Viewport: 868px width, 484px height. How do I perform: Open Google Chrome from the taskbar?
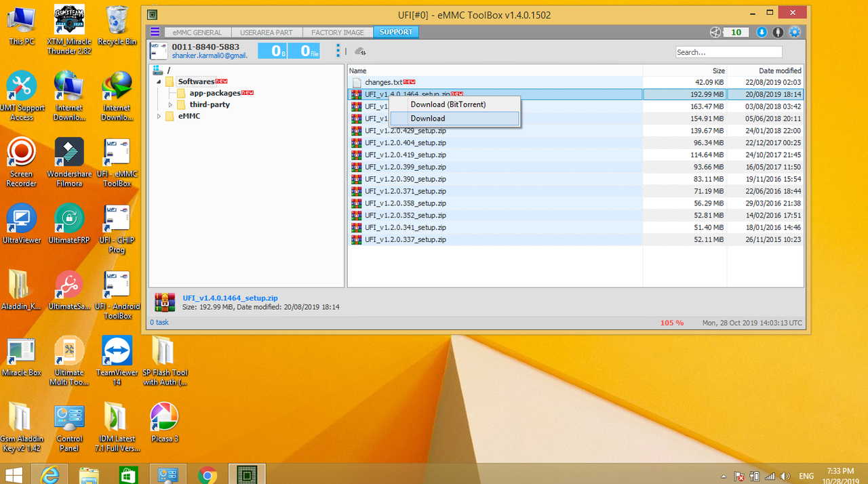click(x=208, y=475)
